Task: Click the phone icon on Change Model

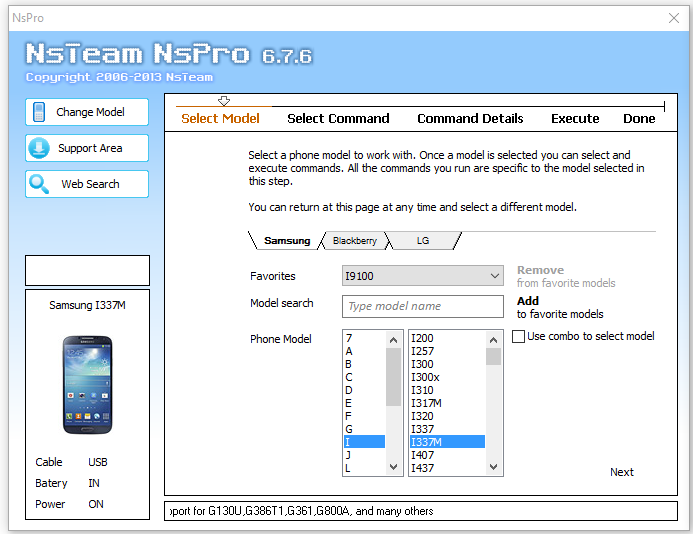Action: (39, 112)
